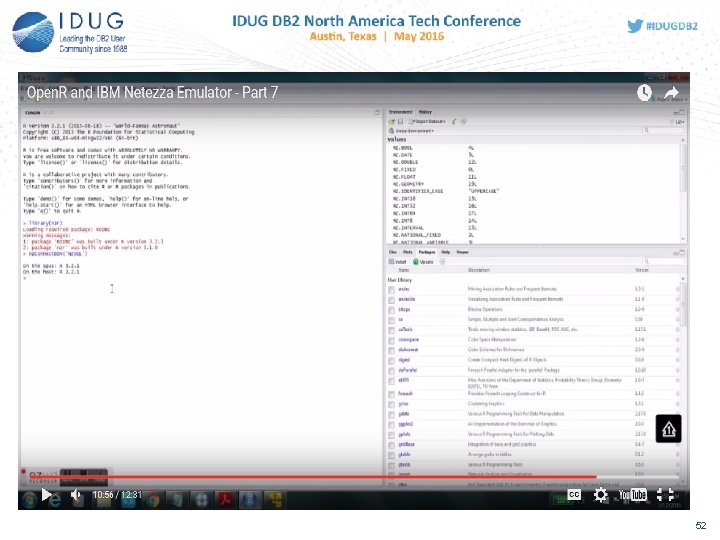Click the remove icon for the arules row
Viewport: 720px width, 540px height.
pos(678,289)
